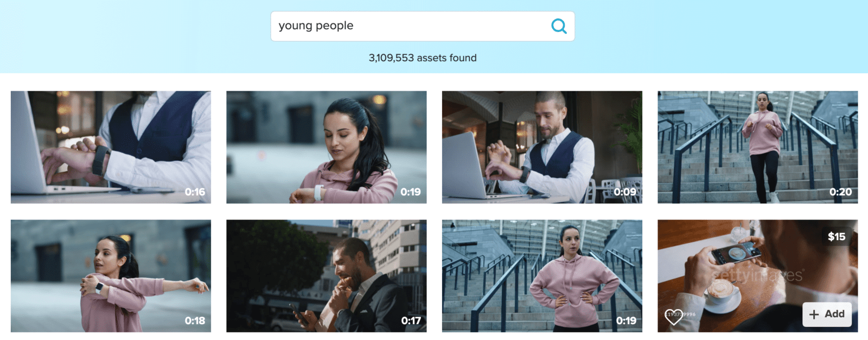Image resolution: width=868 pixels, height=340 pixels.
Task: Open video of woman stretching arm 0:18
Action: click(111, 276)
